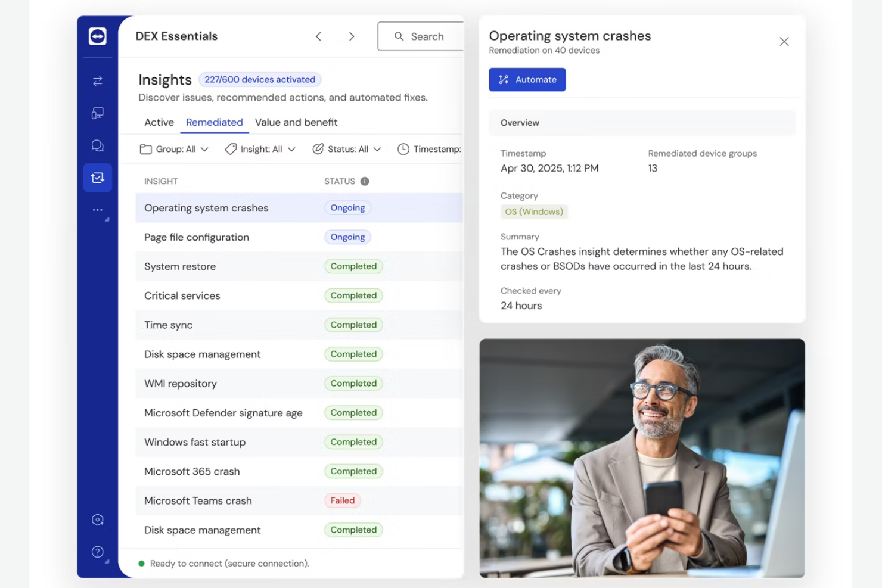Click the search magnifier icon
The image size is (882, 588).
tap(399, 36)
